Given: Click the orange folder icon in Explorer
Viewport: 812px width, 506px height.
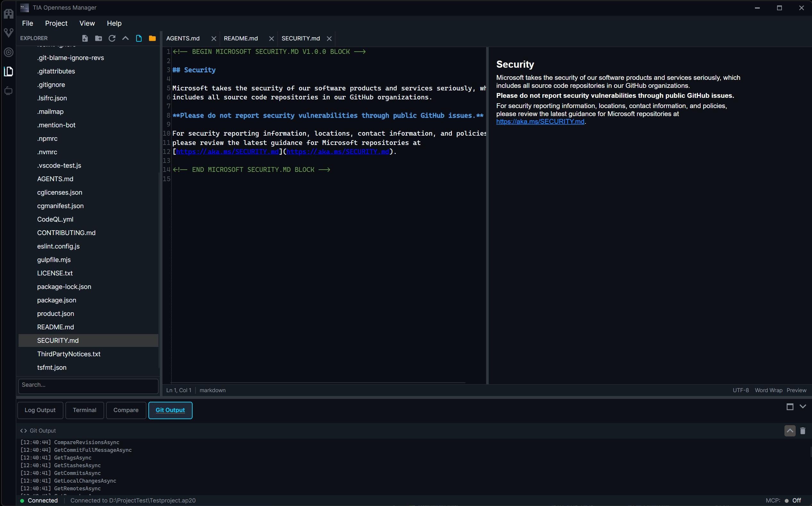Looking at the screenshot, I should (152, 38).
